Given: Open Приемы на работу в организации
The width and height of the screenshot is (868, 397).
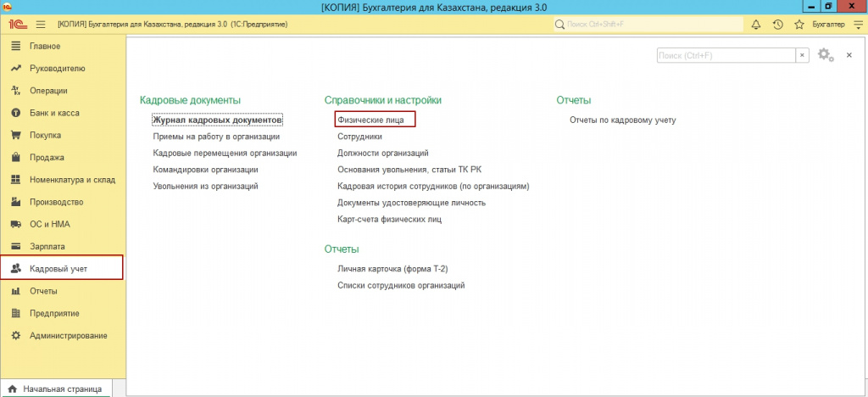Looking at the screenshot, I should point(216,137).
